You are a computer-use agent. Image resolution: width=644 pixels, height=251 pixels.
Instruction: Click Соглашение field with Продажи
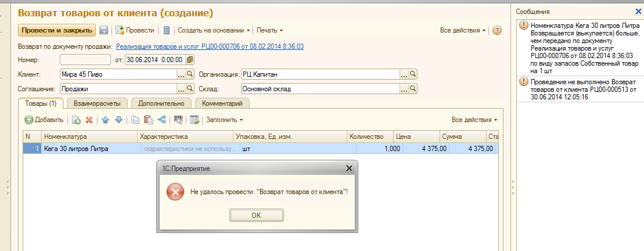(x=118, y=88)
